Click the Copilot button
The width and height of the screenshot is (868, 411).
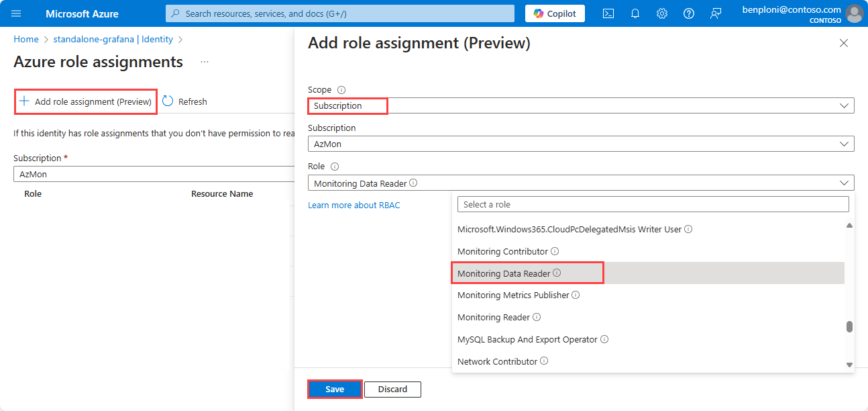555,13
